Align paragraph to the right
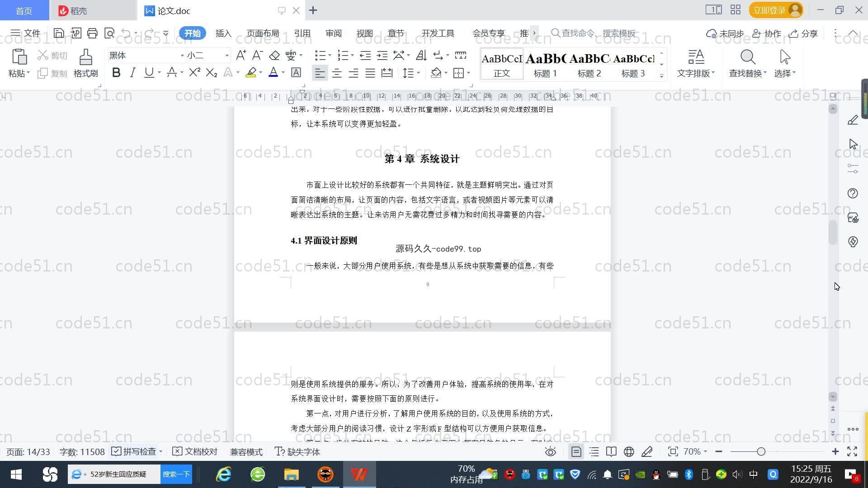868x488 pixels. 353,73
